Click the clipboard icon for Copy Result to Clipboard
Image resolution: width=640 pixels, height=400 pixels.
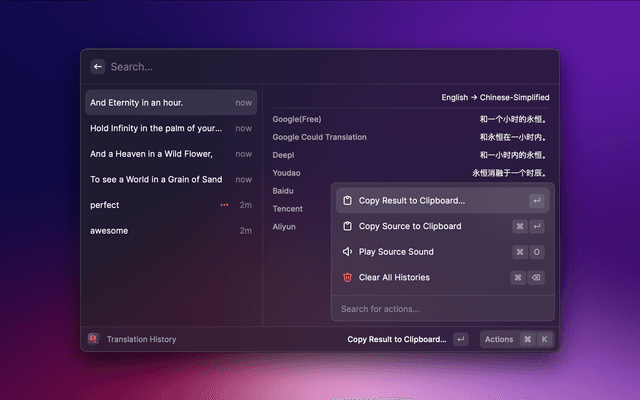coord(347,201)
